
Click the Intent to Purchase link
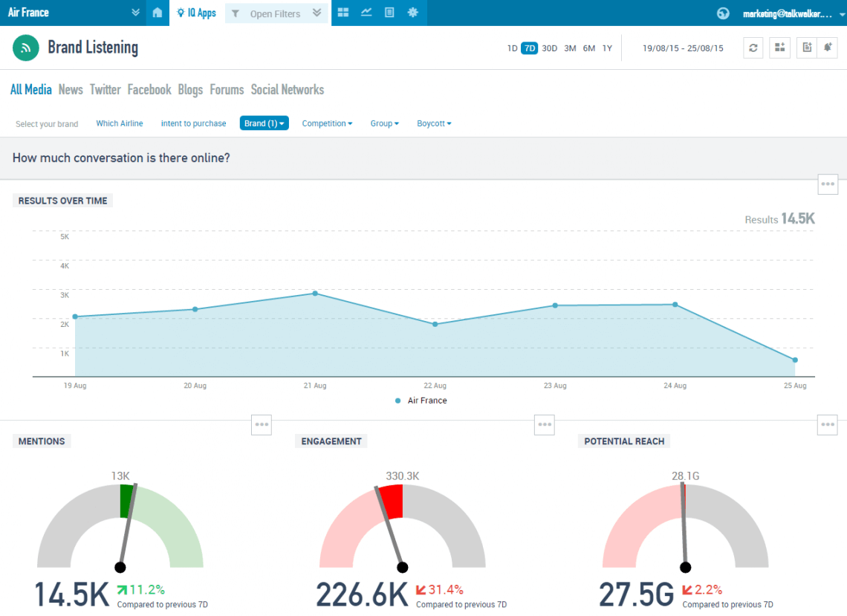click(x=193, y=123)
